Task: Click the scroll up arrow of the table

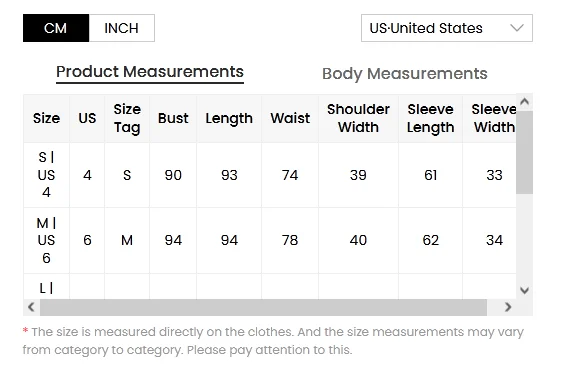Action: (x=524, y=102)
